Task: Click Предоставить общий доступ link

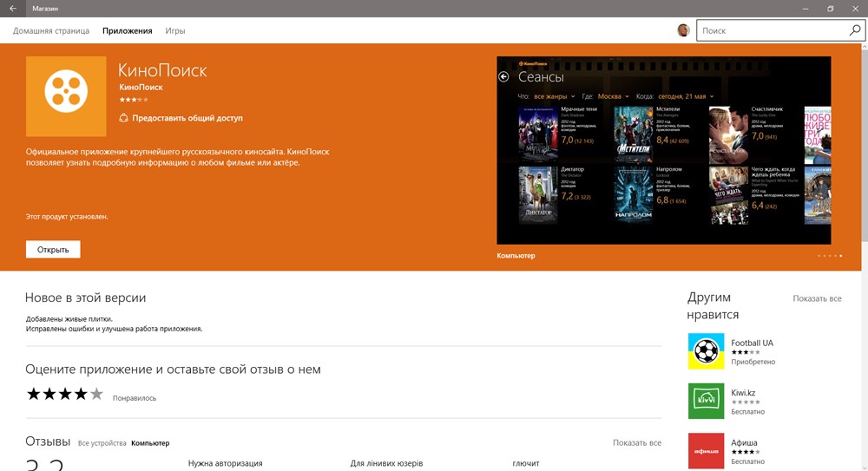Action: click(x=187, y=118)
